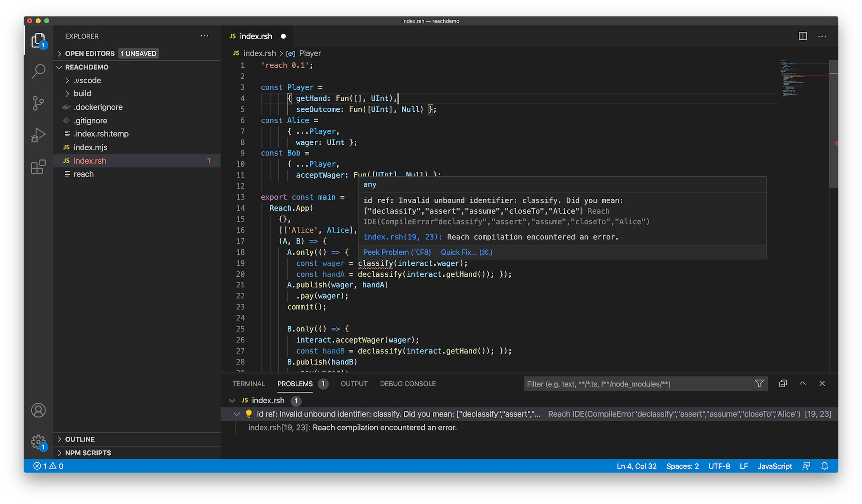The height and width of the screenshot is (504, 862).
Task: Open editor more actions ellipsis
Action: [x=822, y=36]
